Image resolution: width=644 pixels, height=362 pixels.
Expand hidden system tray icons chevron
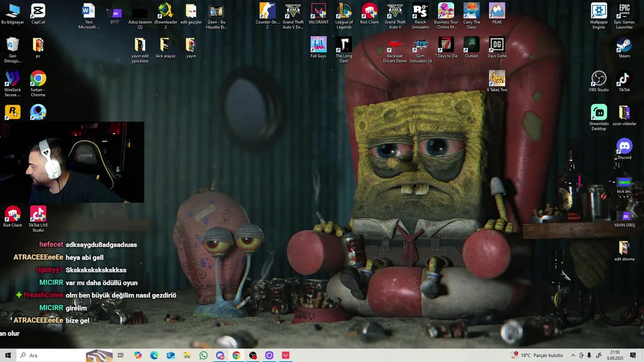573,355
